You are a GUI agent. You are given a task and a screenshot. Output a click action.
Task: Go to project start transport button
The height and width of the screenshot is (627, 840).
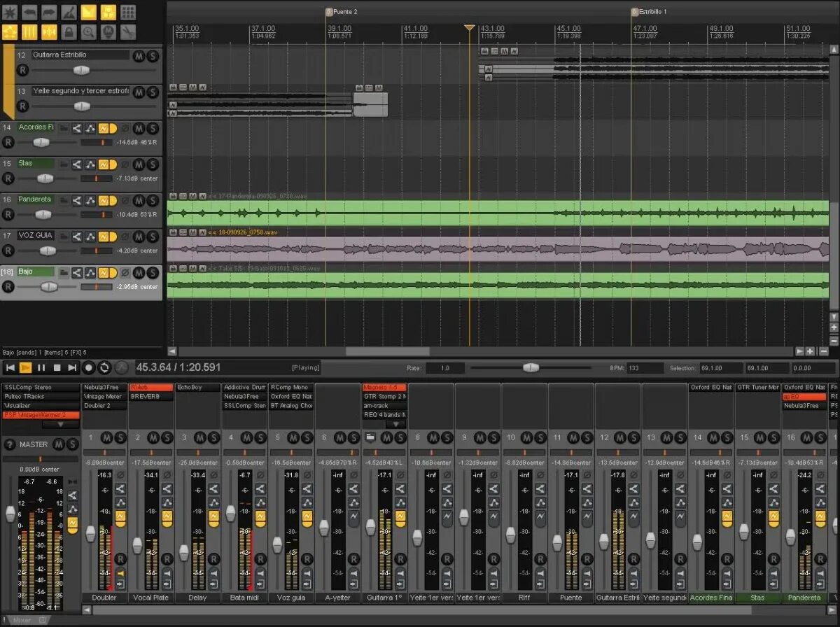click(10, 367)
